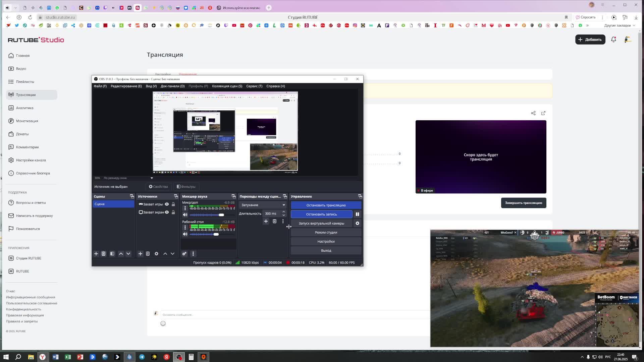Toggle lock on Захват игры source
This screenshot has width=644, height=362.
point(173,204)
